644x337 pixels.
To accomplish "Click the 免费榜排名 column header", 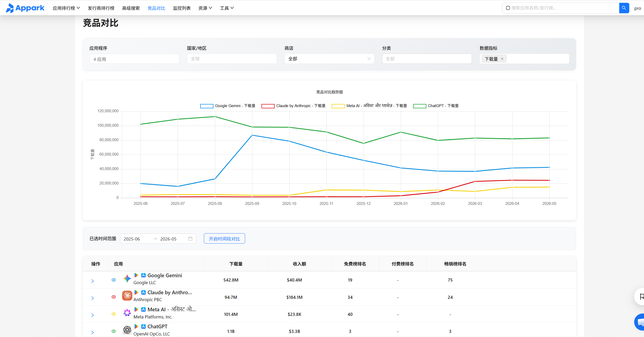I will [x=355, y=264].
